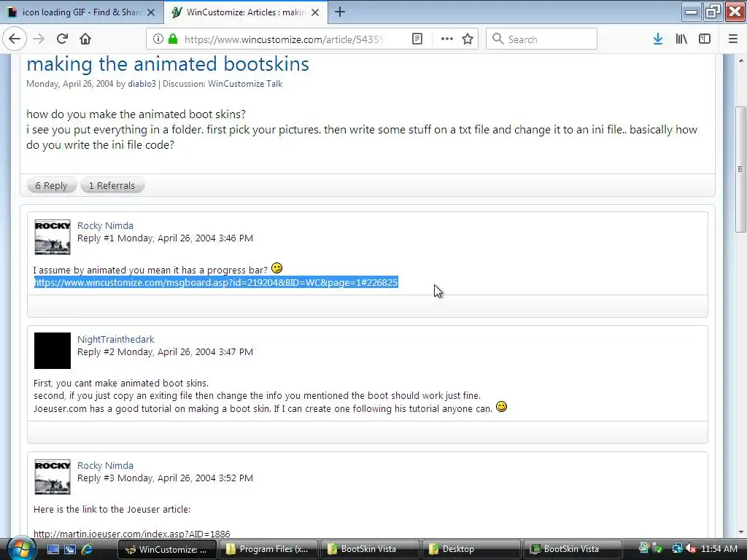
Task: Click the page vertical scrollbar thumb
Action: [740, 169]
